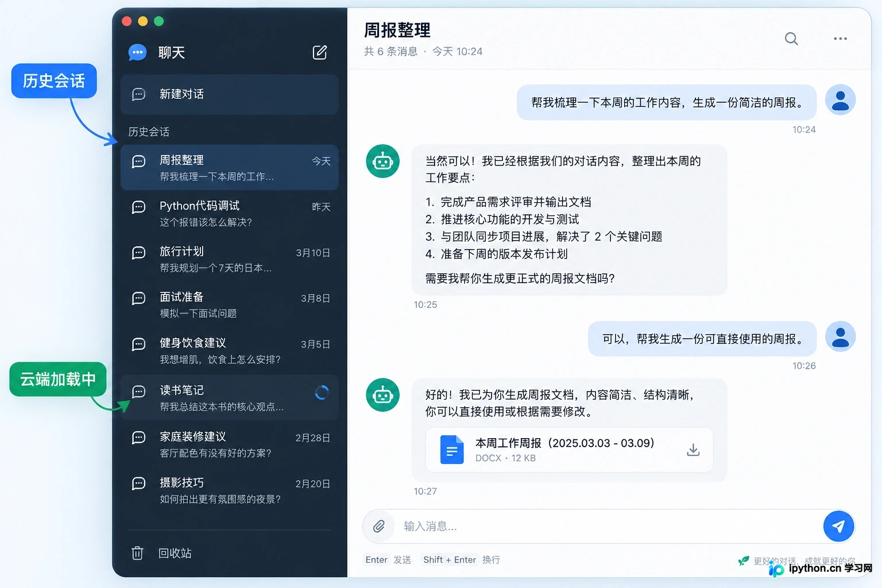The image size is (882, 588).
Task: Send message with the paper plane button
Action: click(x=838, y=526)
